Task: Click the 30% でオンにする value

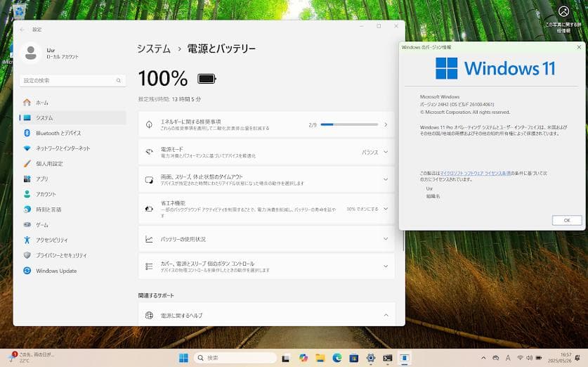Action: [362, 209]
